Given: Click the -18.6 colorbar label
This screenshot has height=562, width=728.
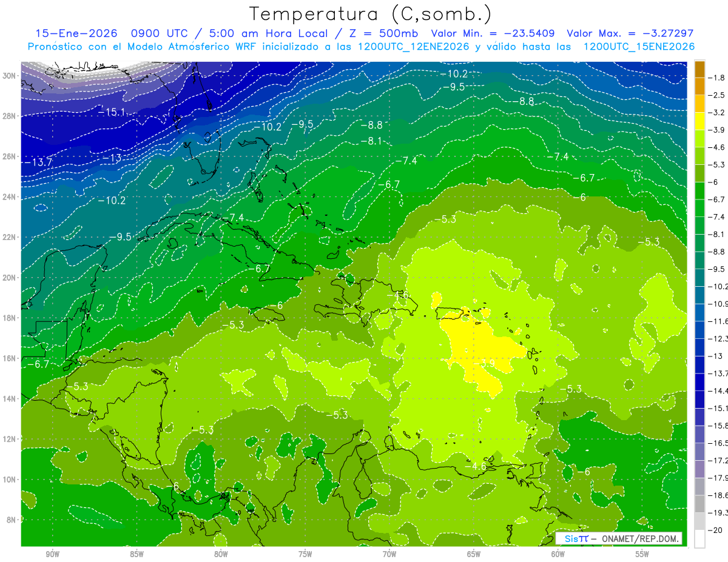Looking at the screenshot, I should pos(720,495).
